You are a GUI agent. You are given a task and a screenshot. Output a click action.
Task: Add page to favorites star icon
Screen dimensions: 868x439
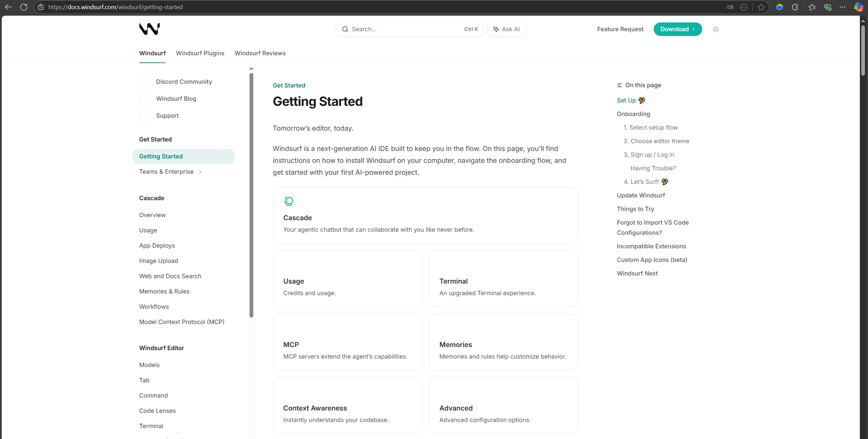(761, 7)
